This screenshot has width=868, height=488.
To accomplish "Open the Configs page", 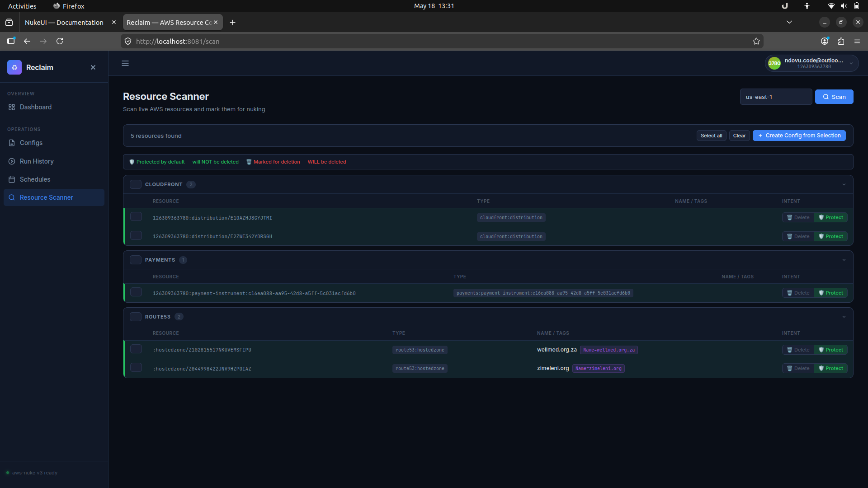I will (x=54, y=143).
